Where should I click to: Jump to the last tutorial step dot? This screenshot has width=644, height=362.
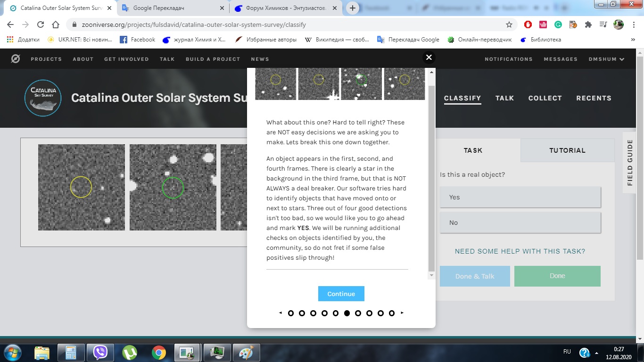[x=392, y=313]
